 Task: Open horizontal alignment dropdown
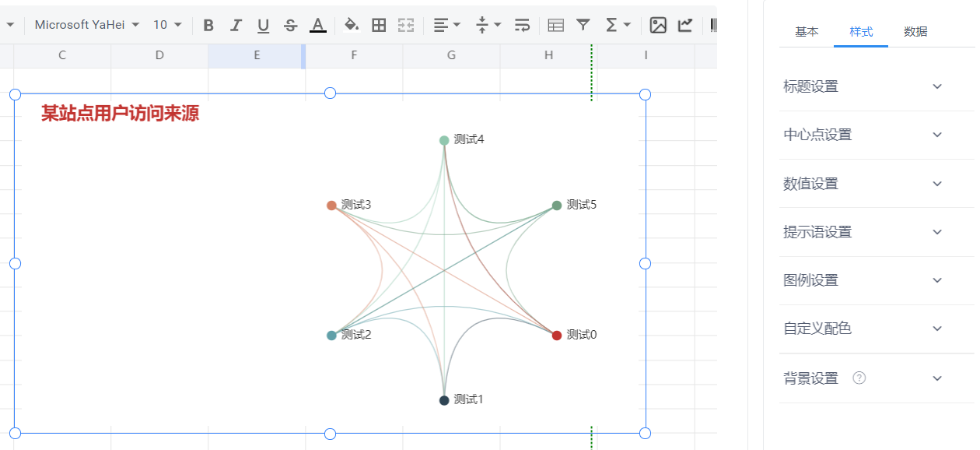click(x=446, y=25)
